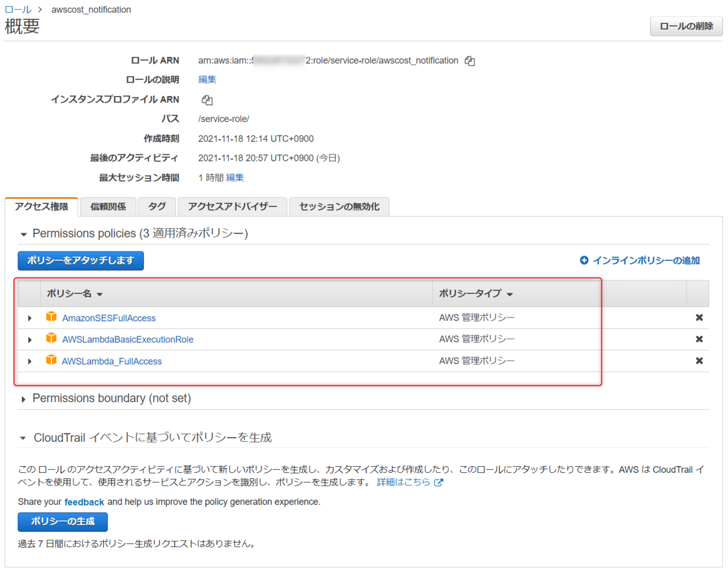Sort by ポリシータイプ column header
The height and width of the screenshot is (576, 728).
tap(476, 294)
